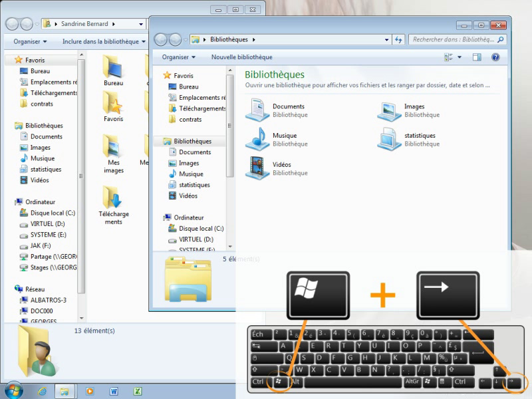Change the view mode in Bibliothèques window
Viewport: 532px width, 399px height.
(x=448, y=57)
